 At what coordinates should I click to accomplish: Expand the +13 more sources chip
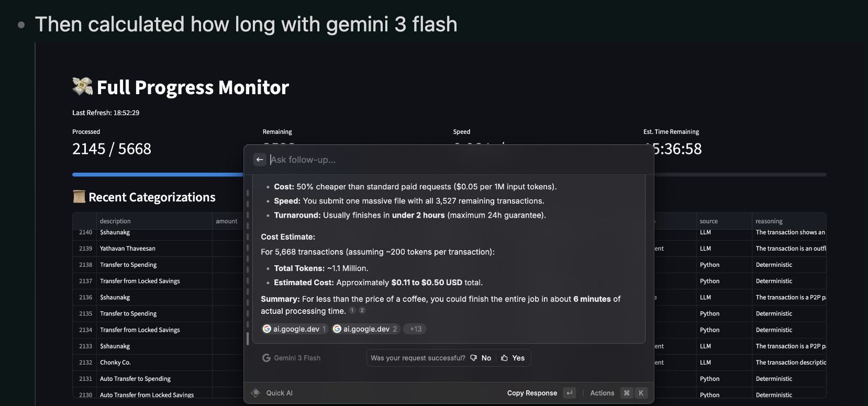click(416, 329)
